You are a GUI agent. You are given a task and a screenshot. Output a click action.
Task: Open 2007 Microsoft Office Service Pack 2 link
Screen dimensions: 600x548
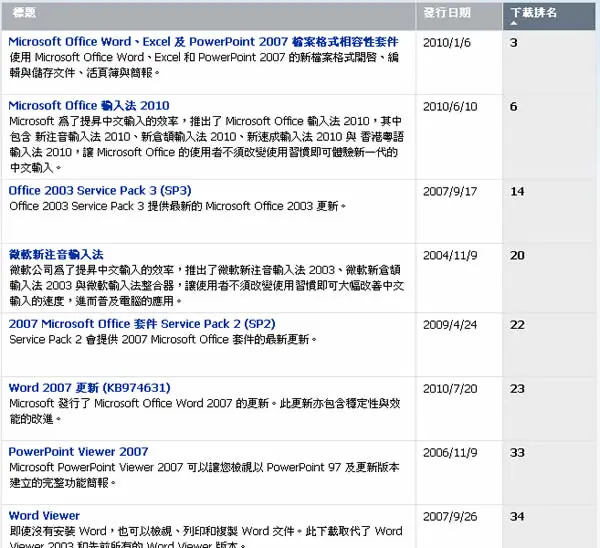[142, 324]
